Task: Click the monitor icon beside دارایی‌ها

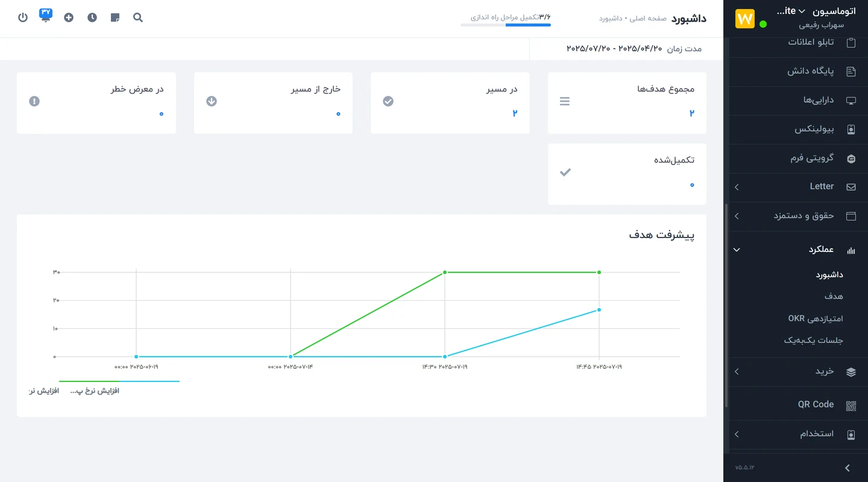Action: 851,100
